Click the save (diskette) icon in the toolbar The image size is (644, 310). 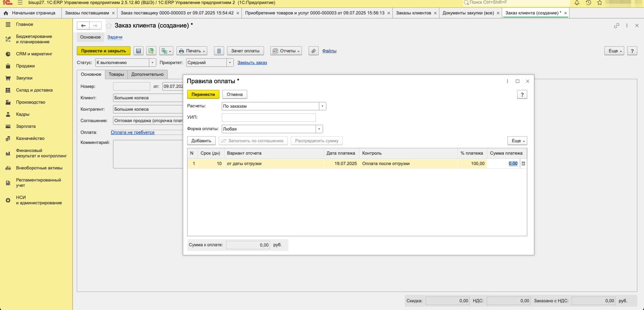click(x=138, y=51)
